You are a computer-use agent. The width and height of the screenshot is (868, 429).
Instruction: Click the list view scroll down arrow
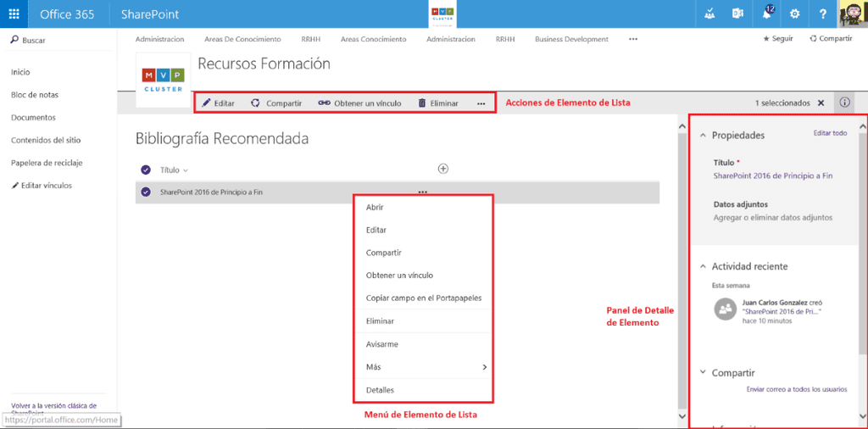click(682, 415)
